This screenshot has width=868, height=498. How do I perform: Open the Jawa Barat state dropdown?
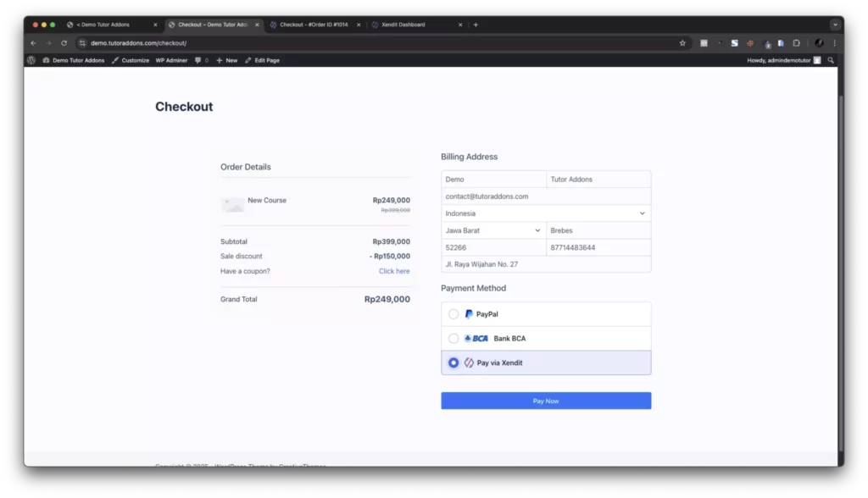493,230
